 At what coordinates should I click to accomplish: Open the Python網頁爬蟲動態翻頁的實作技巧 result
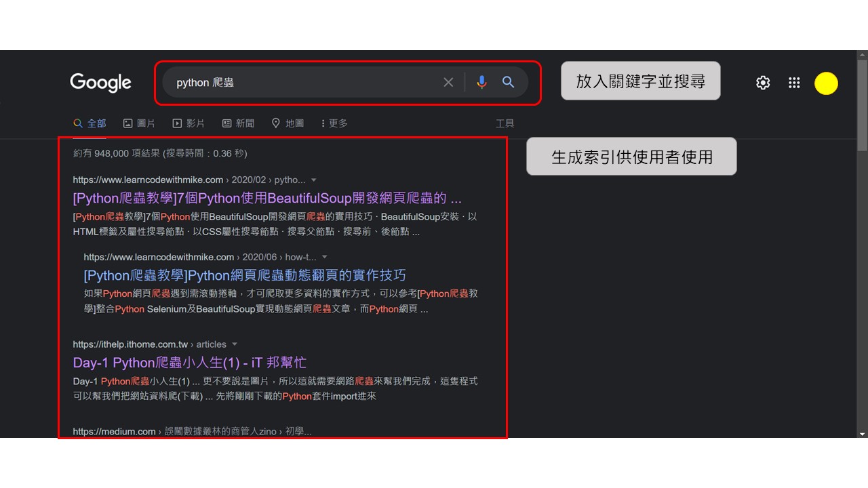tap(245, 275)
